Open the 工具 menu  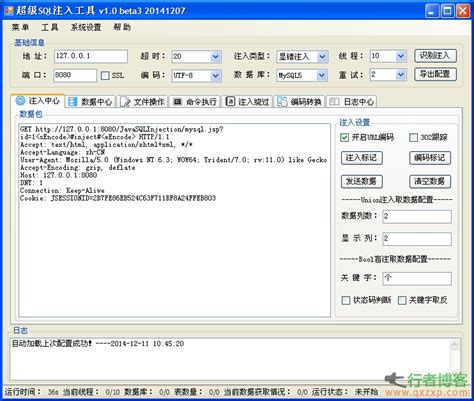click(x=49, y=27)
